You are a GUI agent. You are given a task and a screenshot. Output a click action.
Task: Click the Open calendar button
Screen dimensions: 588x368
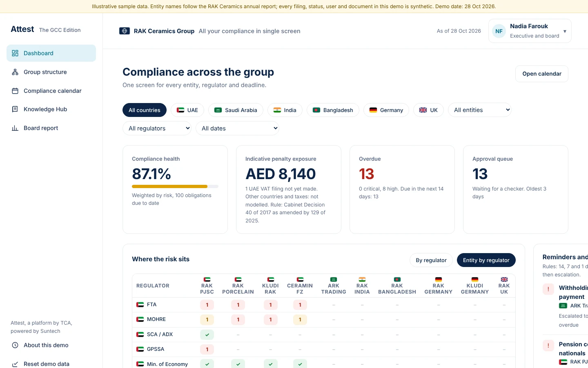pos(542,74)
